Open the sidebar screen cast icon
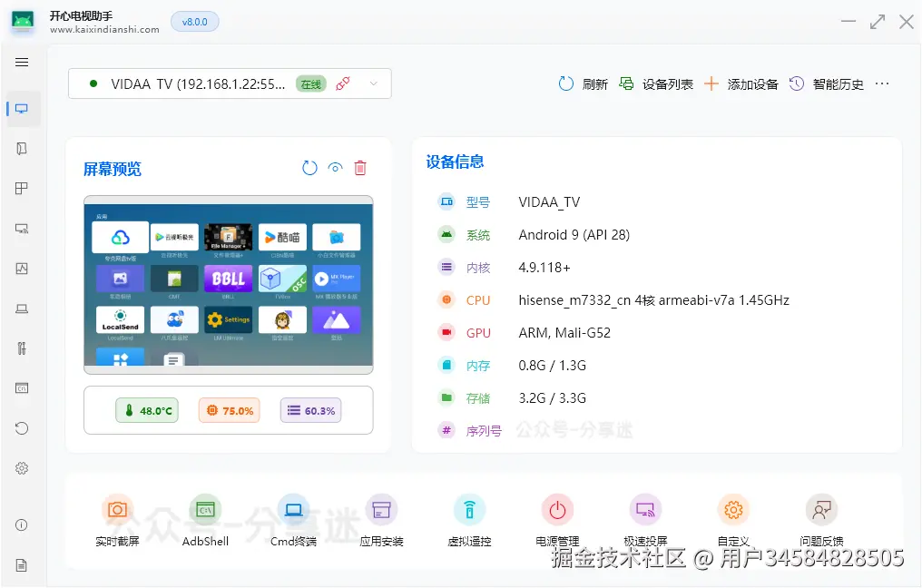The height and width of the screenshot is (588, 922). click(22, 229)
